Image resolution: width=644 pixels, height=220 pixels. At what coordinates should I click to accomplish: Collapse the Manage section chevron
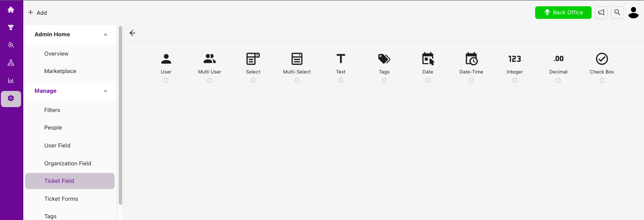[105, 91]
